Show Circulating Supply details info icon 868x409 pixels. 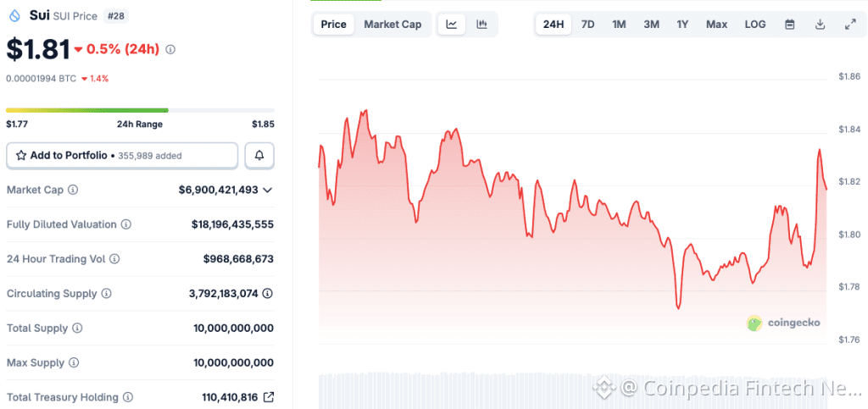(x=106, y=294)
